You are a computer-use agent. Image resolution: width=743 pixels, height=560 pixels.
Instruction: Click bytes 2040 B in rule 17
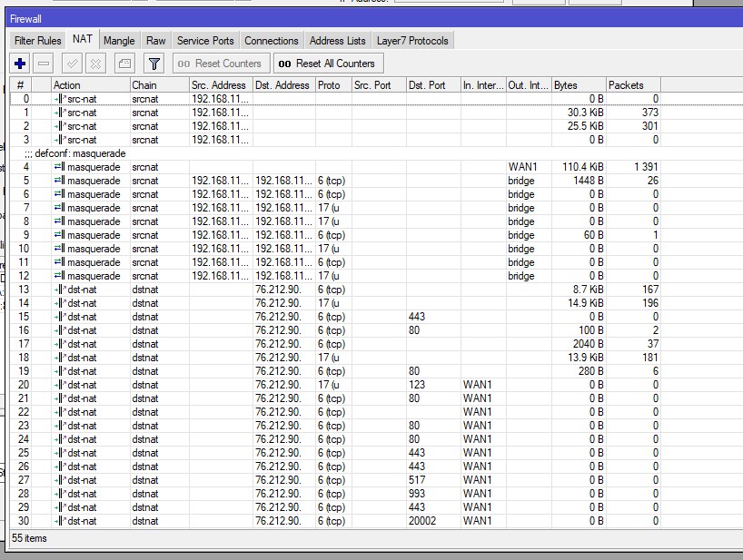[589, 344]
